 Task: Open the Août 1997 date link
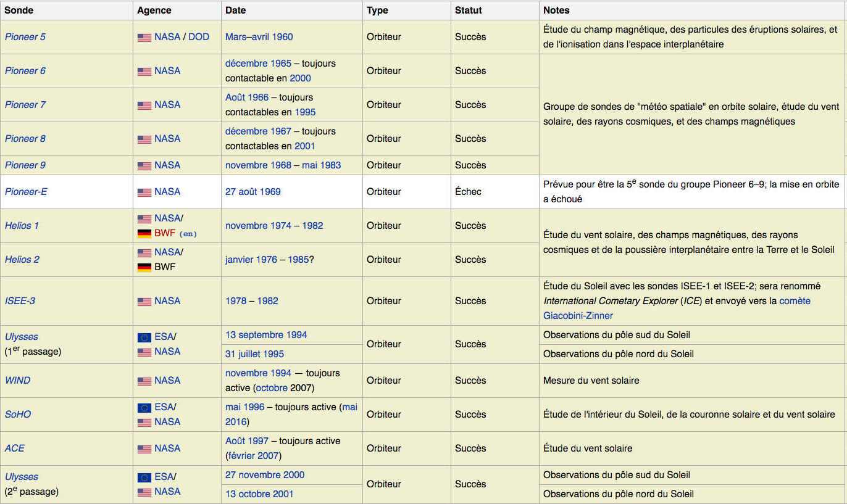click(x=247, y=441)
